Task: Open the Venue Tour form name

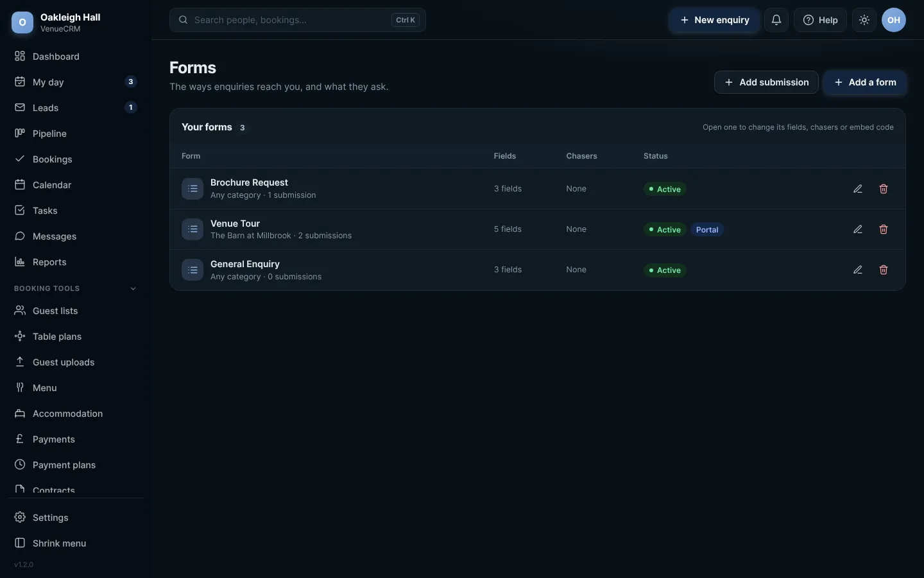Action: pyautogui.click(x=235, y=223)
